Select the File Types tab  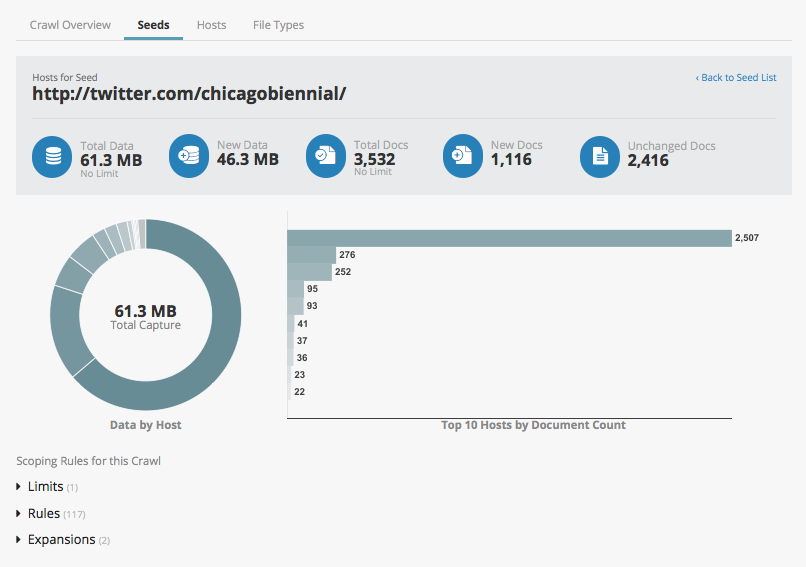(x=278, y=25)
